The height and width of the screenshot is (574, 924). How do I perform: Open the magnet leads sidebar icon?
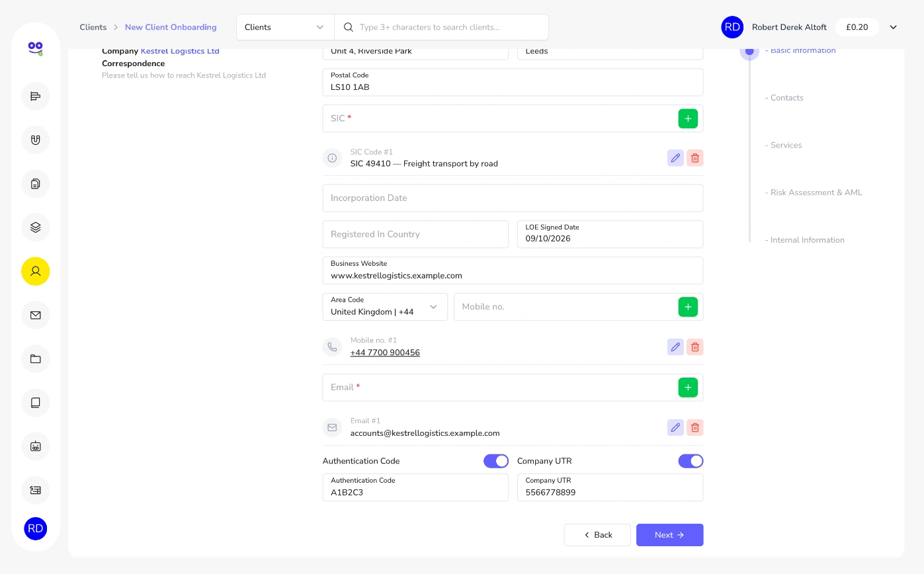click(36, 140)
